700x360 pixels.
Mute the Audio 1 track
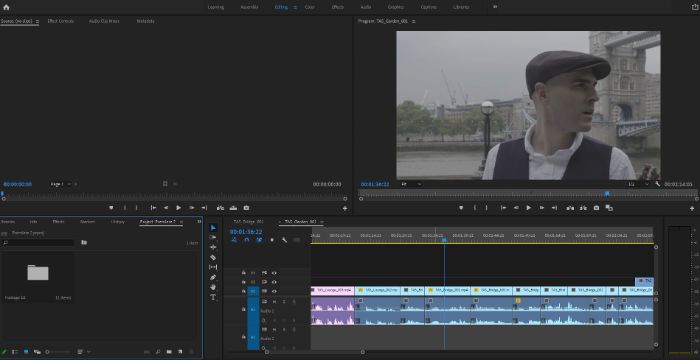click(275, 302)
